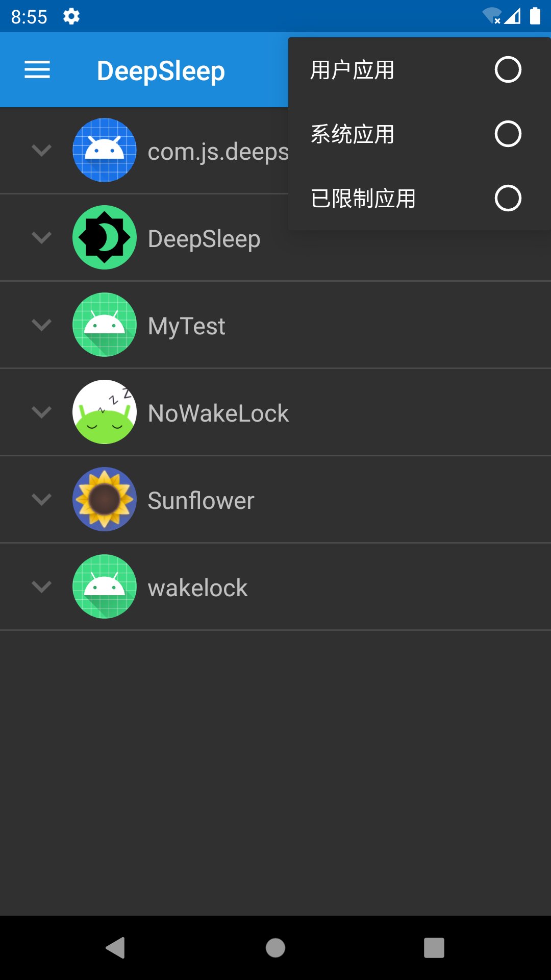Image resolution: width=551 pixels, height=980 pixels.
Task: Tap the NoWakeLock sleeping Android icon
Action: 105,412
